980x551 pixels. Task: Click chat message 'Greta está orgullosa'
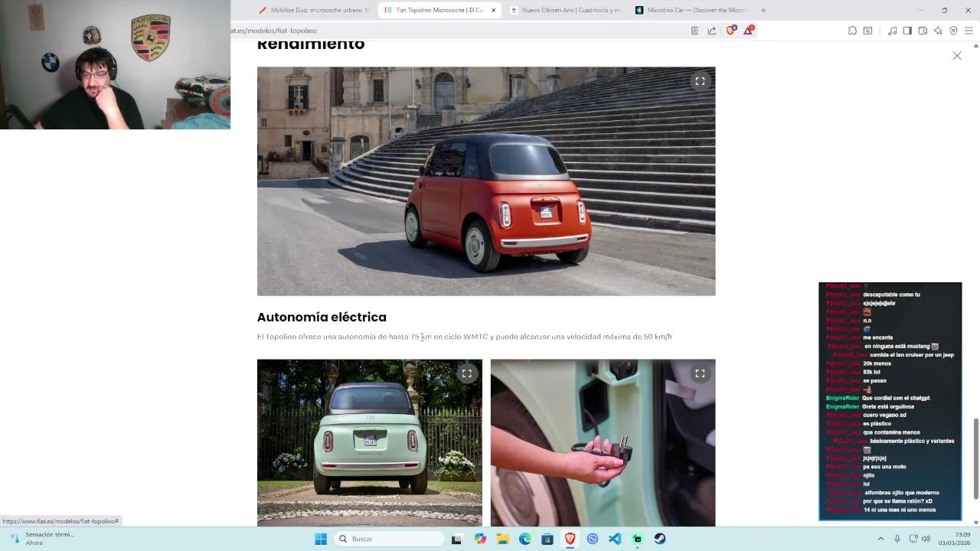coord(889,406)
